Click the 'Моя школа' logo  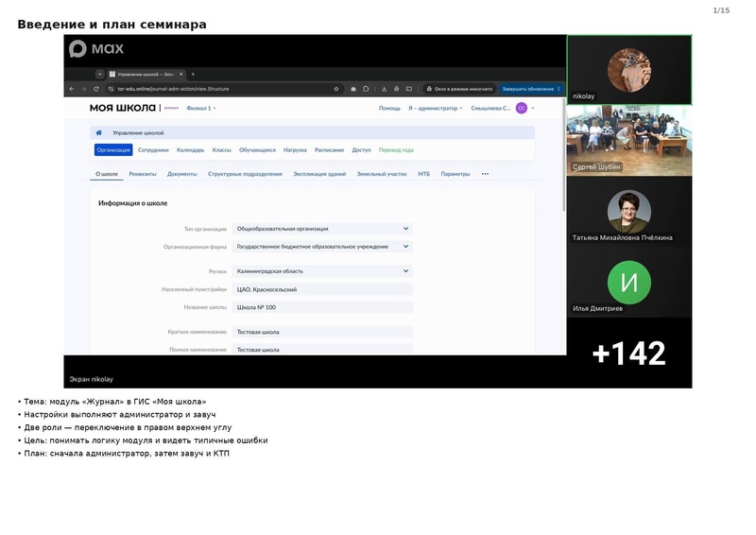pyautogui.click(x=123, y=108)
